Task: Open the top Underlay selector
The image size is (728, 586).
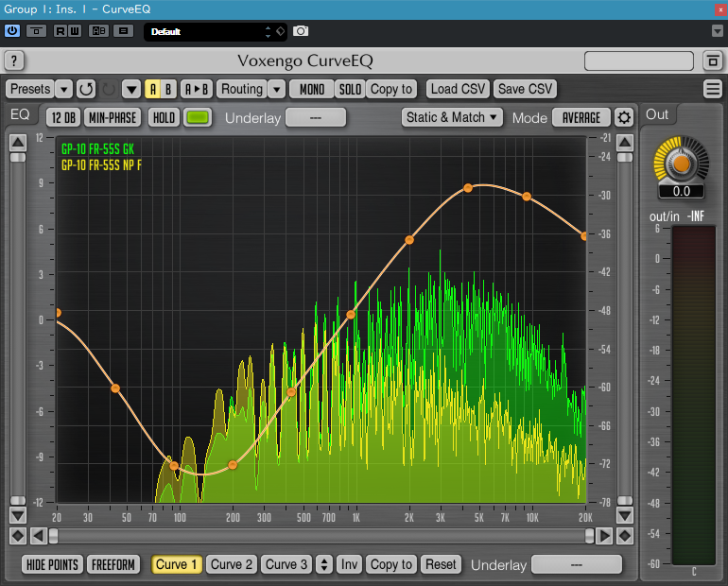Action: click(x=316, y=118)
